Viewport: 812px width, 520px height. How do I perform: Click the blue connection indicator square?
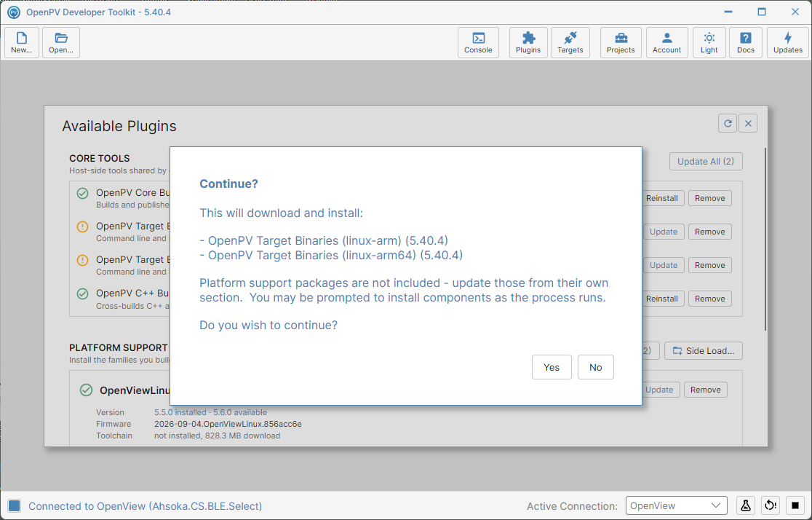[x=14, y=505]
